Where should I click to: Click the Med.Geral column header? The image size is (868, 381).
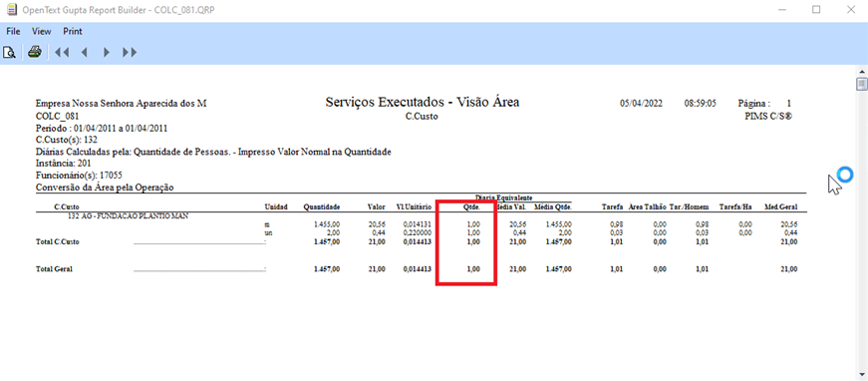[780, 207]
